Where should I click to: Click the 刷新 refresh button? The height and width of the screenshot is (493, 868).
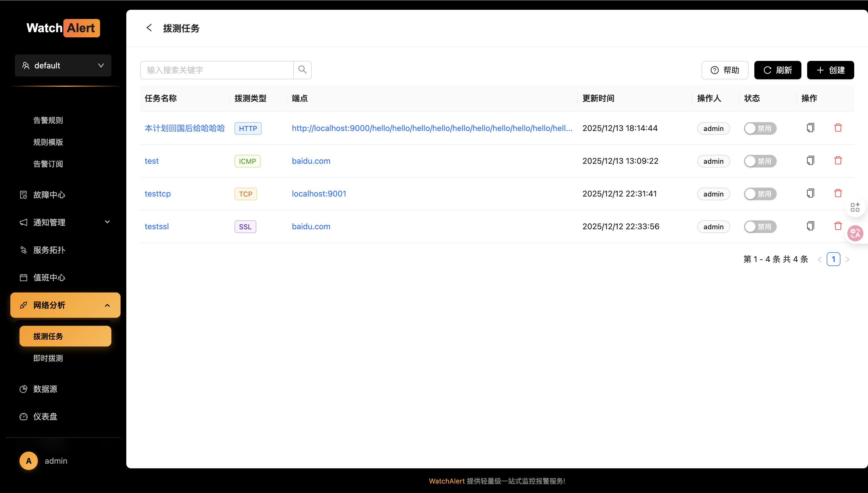click(777, 70)
